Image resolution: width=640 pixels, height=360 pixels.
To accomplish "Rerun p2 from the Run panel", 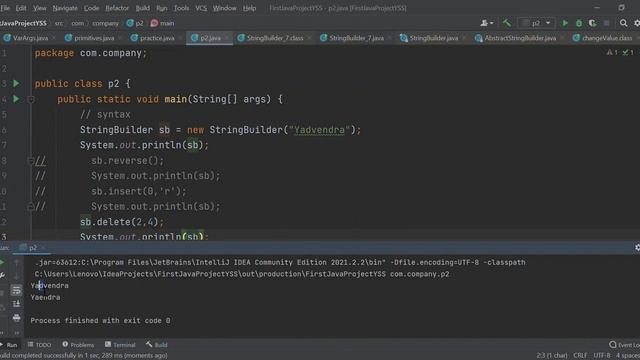I will point(2,263).
